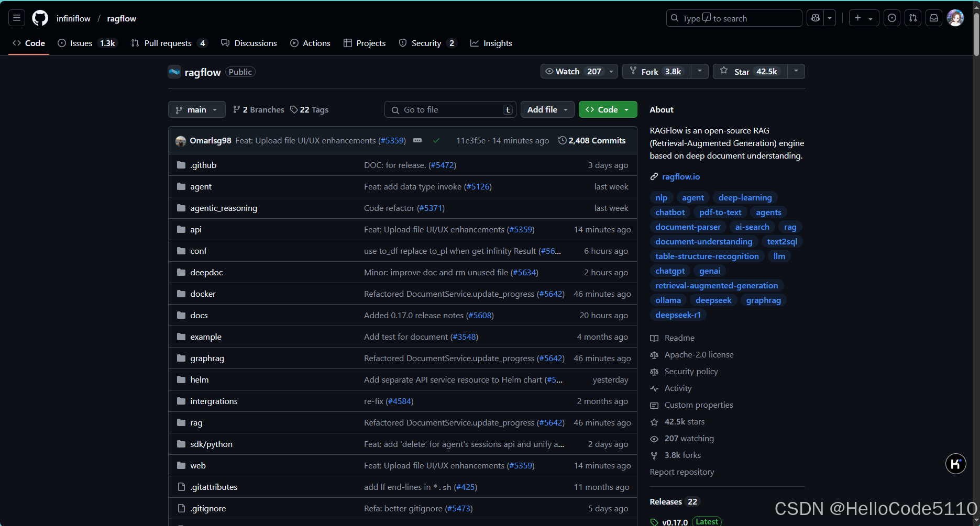Open the hamburger navigation menu

click(17, 18)
